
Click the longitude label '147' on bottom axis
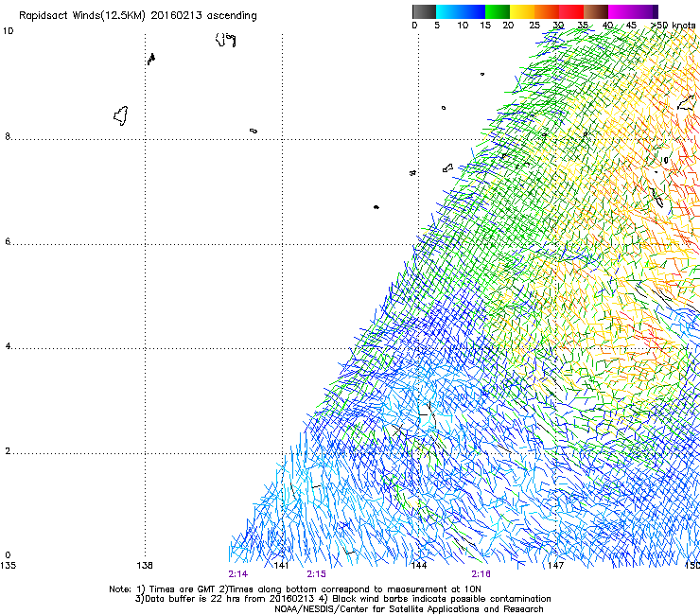pyautogui.click(x=555, y=566)
